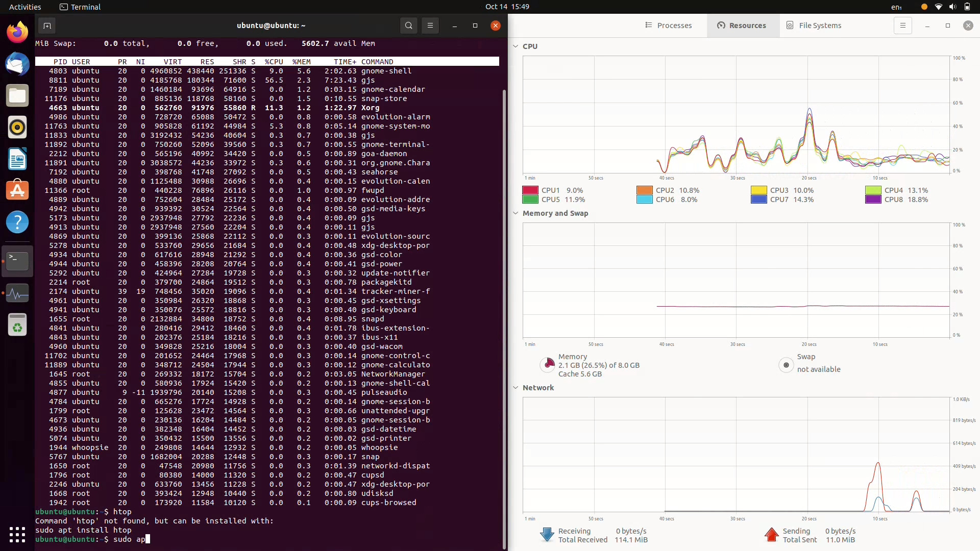
Task: Collapse the CPU section
Action: coord(516,46)
